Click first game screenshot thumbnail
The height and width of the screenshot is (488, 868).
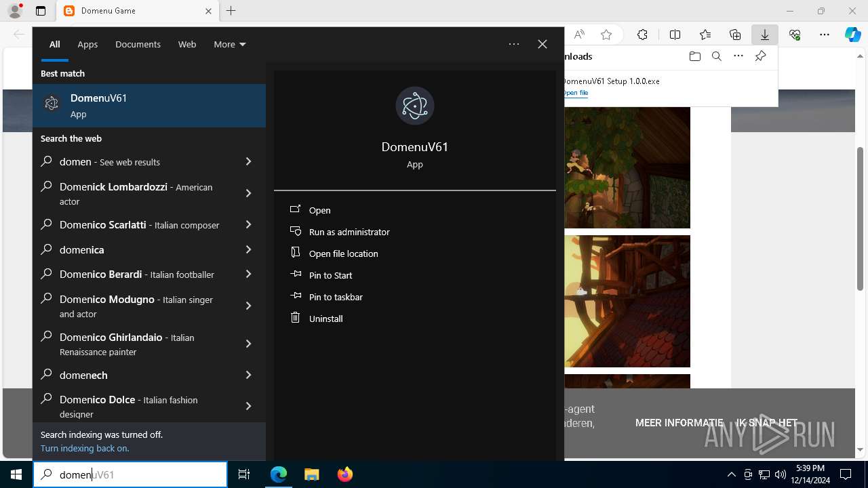(x=627, y=167)
